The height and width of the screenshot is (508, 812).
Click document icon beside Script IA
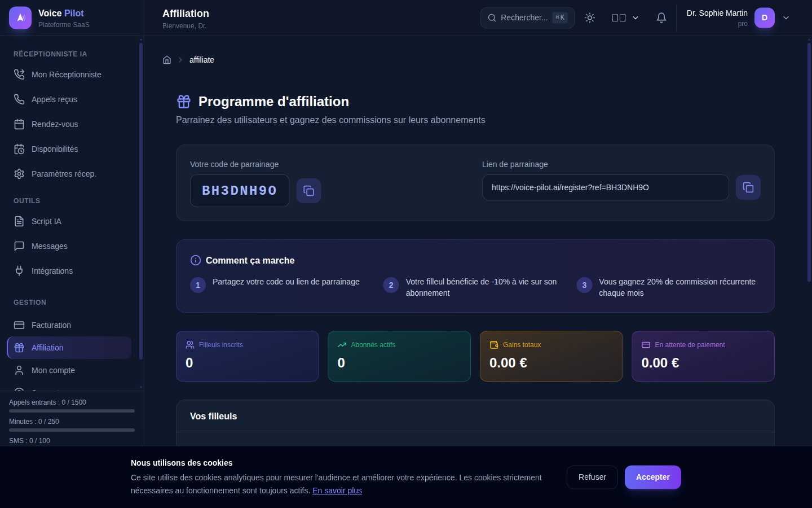[19, 221]
